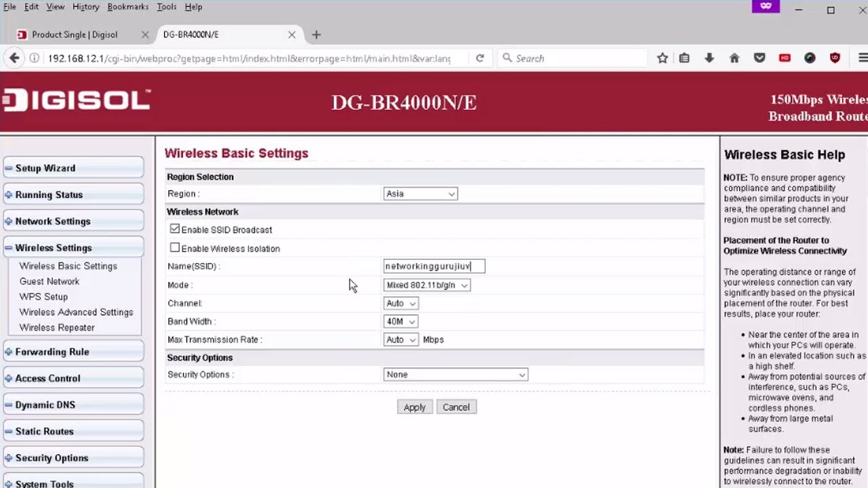Click the search magnifier icon
This screenshot has width=868, height=488.
pyautogui.click(x=507, y=58)
